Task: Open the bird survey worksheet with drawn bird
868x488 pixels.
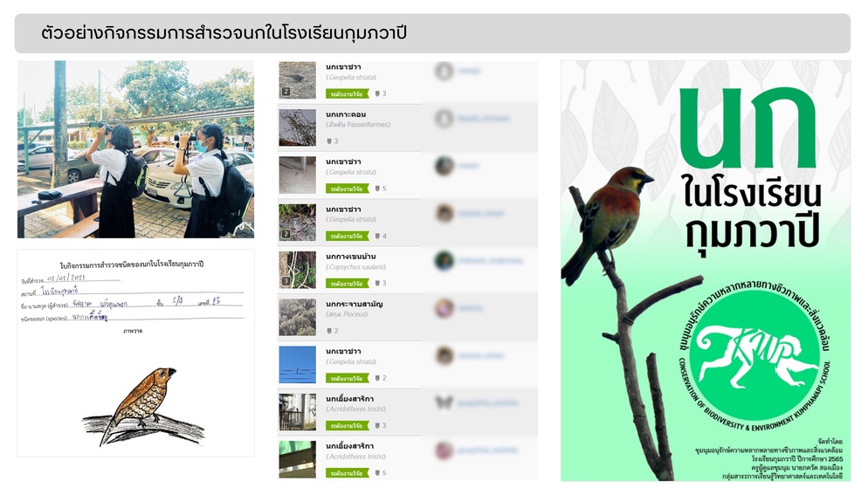Action: tap(135, 353)
